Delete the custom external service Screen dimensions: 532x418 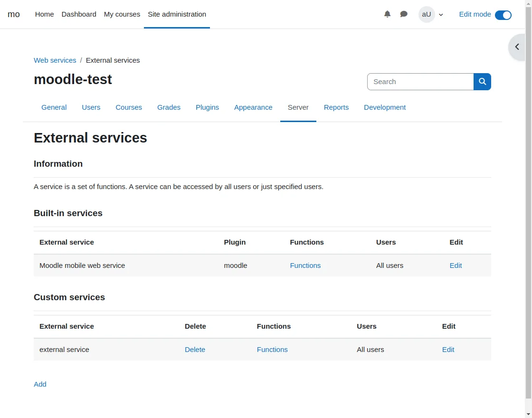click(x=195, y=350)
